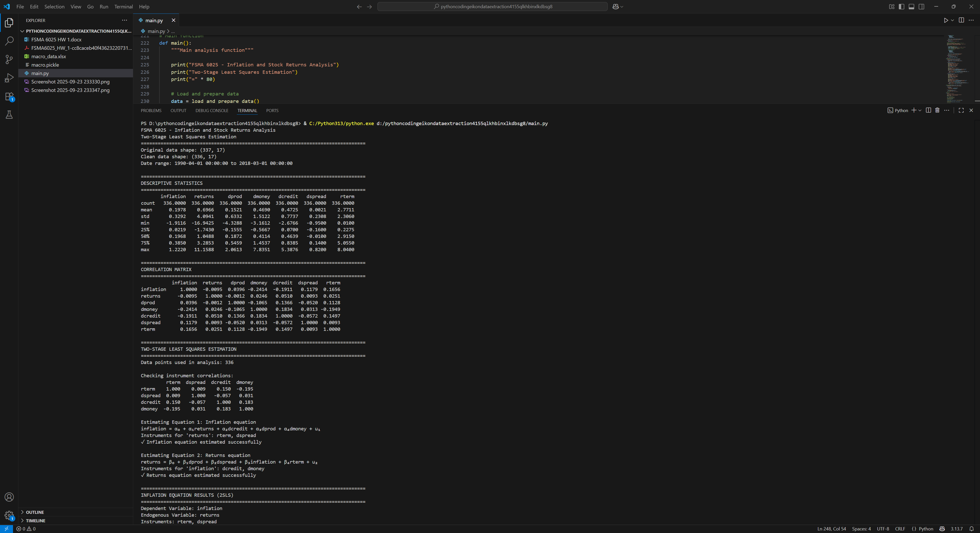Change file encoding UTF-8
The height and width of the screenshot is (533, 980).
[x=883, y=529]
